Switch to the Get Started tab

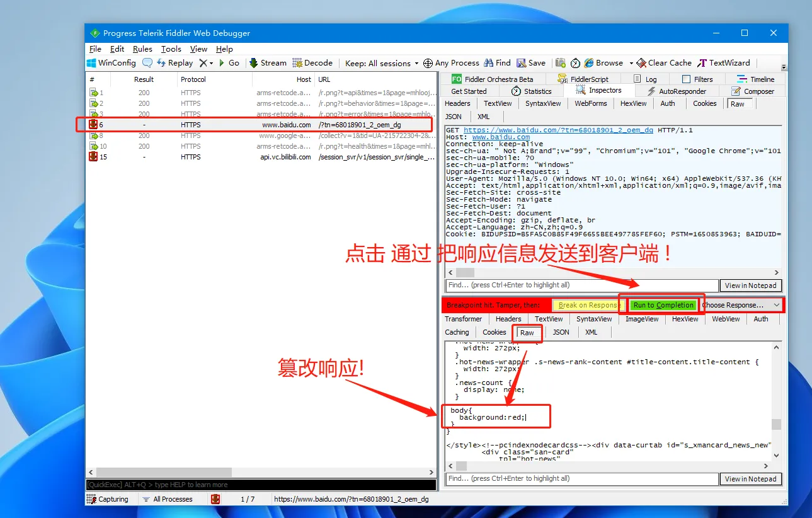pyautogui.click(x=469, y=91)
